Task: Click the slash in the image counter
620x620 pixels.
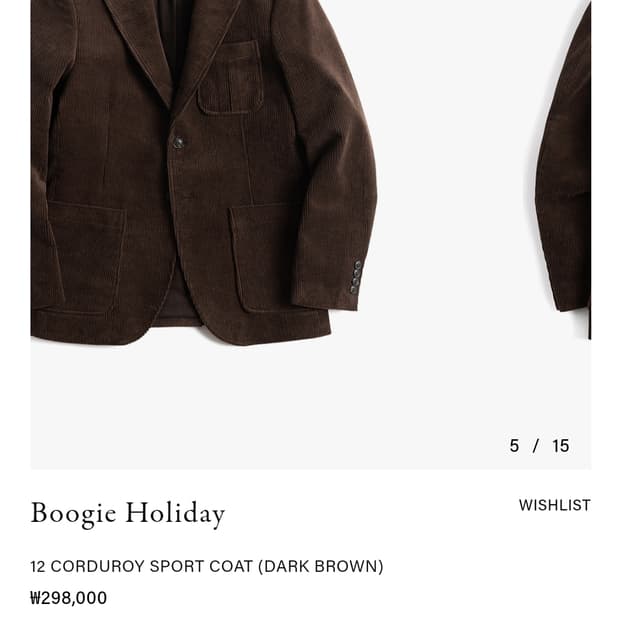Action: tap(536, 446)
